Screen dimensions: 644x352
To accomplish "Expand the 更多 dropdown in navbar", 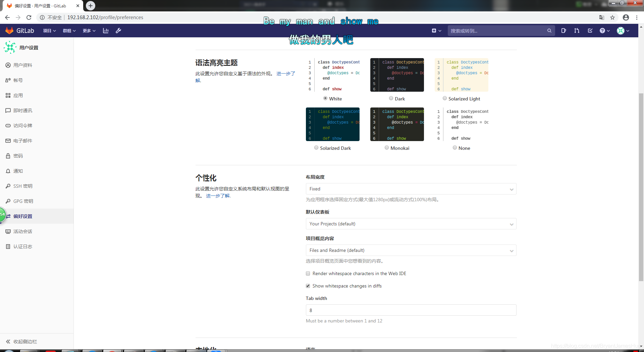I will (x=89, y=31).
